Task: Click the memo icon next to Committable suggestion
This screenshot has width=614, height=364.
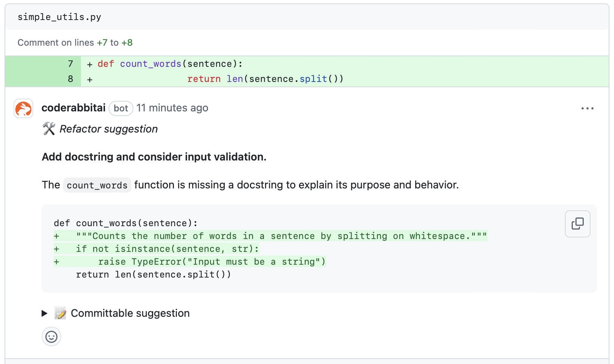Action: (59, 313)
